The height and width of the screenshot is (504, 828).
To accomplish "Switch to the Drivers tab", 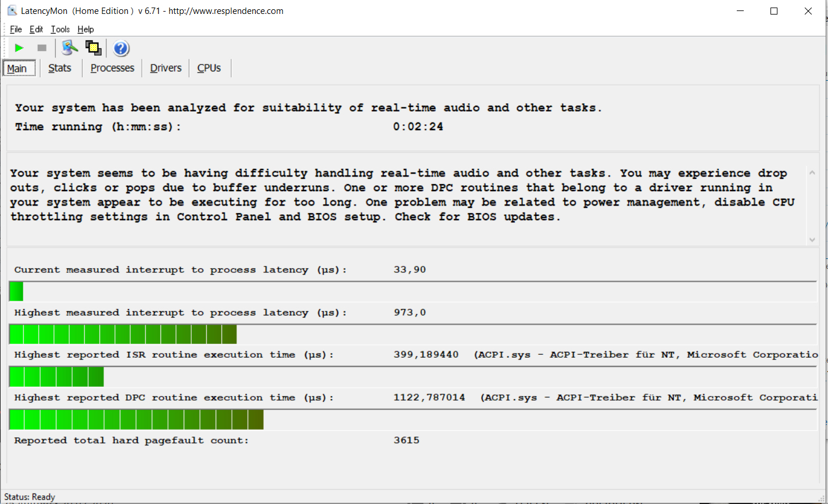I will pos(166,68).
